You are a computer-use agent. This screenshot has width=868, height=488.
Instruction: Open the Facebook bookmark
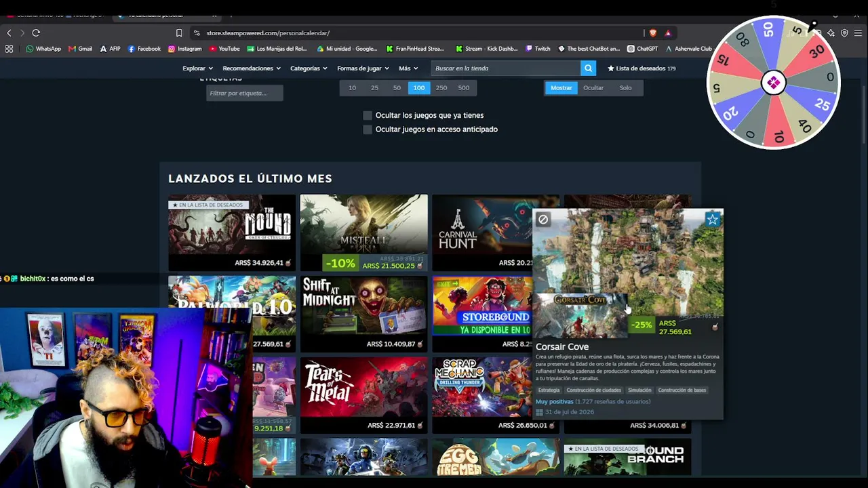click(144, 49)
